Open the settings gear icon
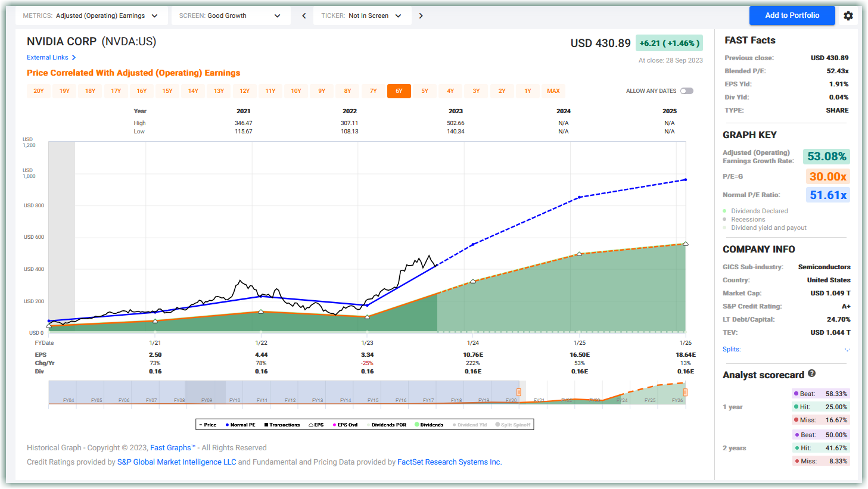This screenshot has width=868, height=489. point(848,16)
